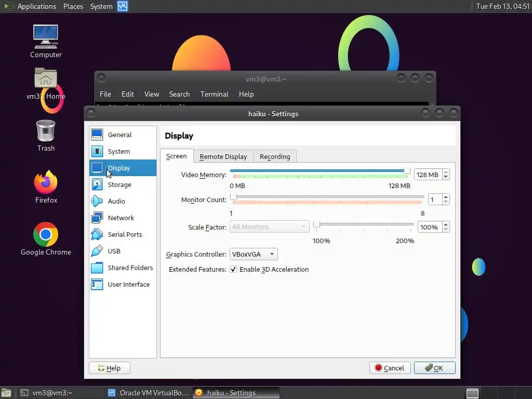
Task: Open the terminal's Search menu
Action: (x=179, y=94)
